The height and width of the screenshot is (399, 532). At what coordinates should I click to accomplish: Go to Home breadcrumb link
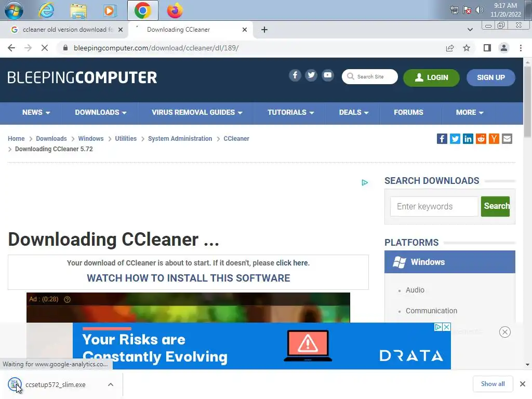[x=16, y=138]
